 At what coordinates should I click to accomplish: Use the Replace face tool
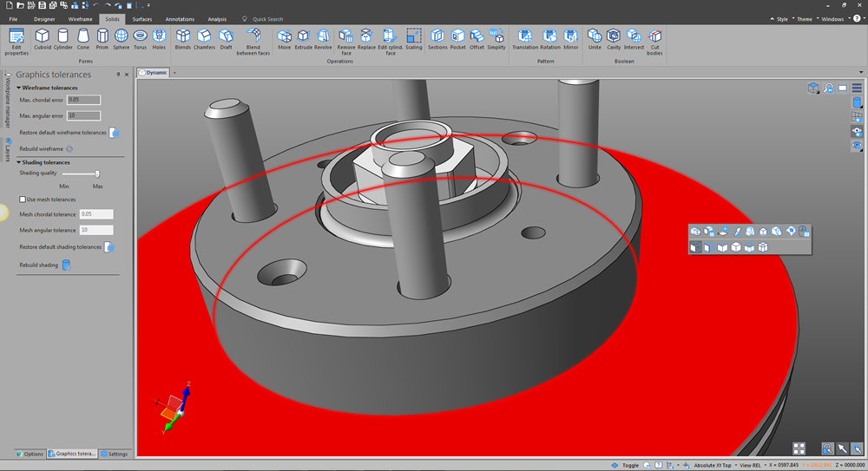pyautogui.click(x=366, y=39)
